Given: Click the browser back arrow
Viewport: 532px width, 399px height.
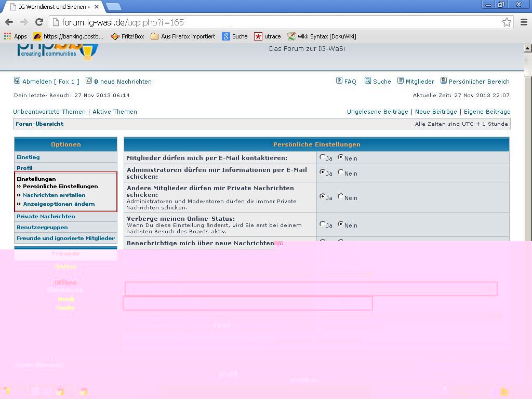Looking at the screenshot, I should pos(9,22).
